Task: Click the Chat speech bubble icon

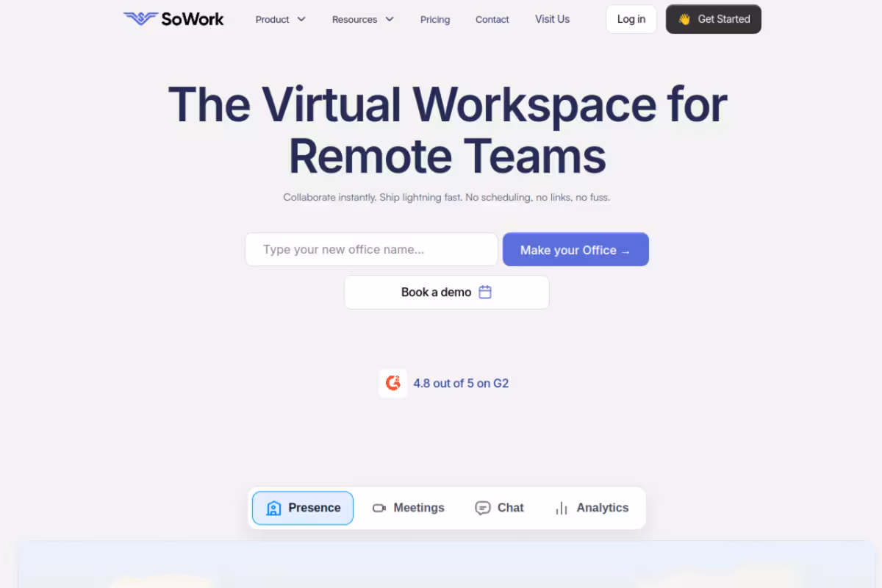Action: click(x=482, y=508)
